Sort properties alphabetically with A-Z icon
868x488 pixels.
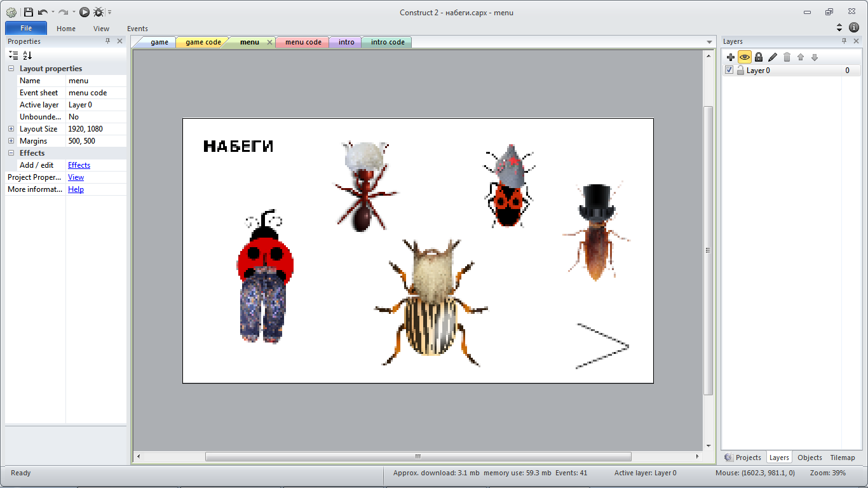(27, 55)
